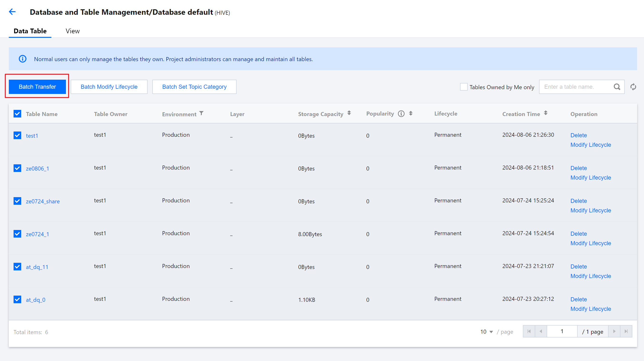644x361 pixels.
Task: Uncheck the at_dq_11 row checkbox
Action: point(17,267)
